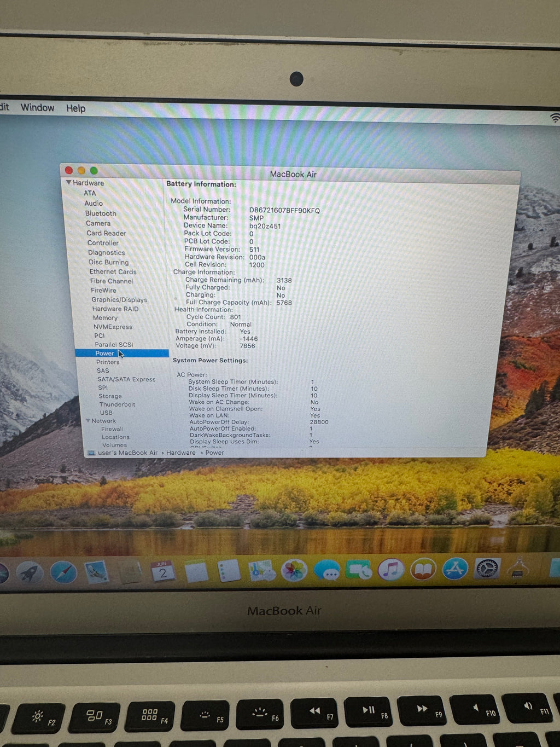Screen dimensions: 560x747
Task: Click the "Battery Information:" heading
Action: (x=201, y=184)
